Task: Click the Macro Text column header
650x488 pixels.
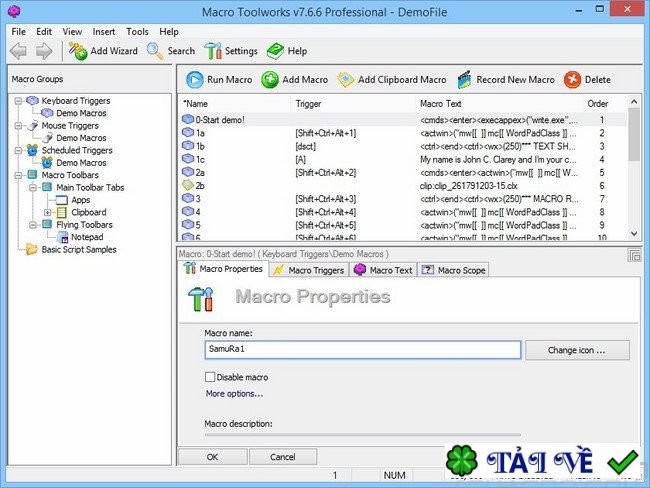Action: click(x=499, y=104)
